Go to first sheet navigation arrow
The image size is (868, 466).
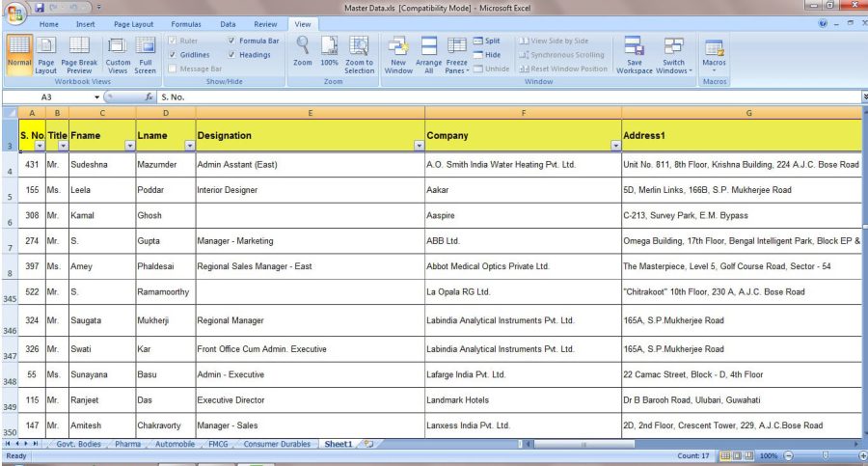pyautogui.click(x=8, y=444)
